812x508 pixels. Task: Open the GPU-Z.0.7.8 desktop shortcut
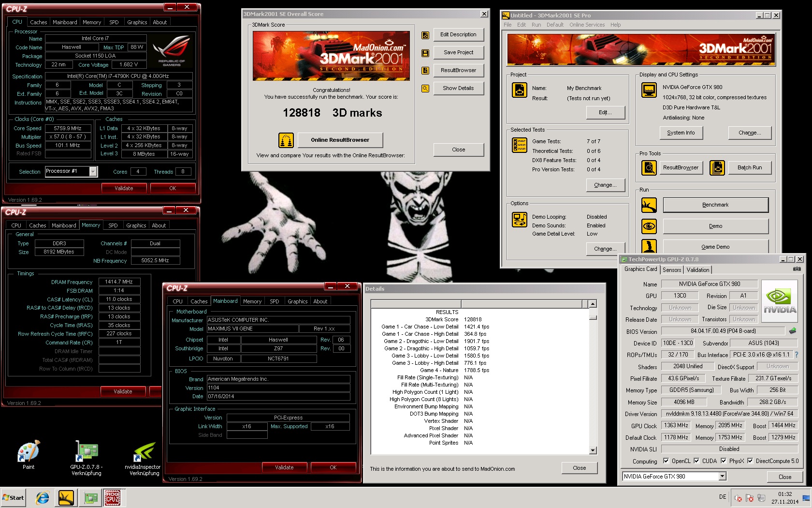tap(86, 458)
